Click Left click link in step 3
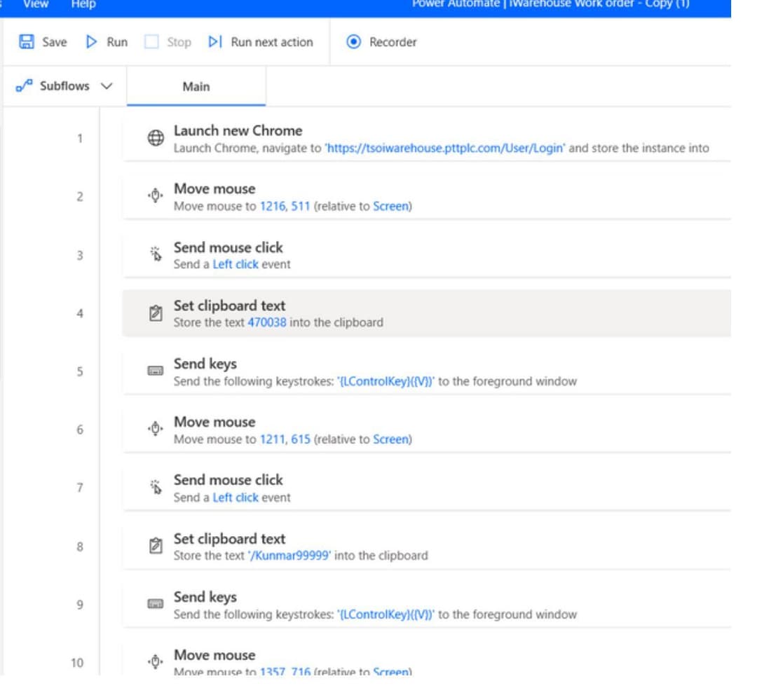757x700 pixels. coord(236,264)
